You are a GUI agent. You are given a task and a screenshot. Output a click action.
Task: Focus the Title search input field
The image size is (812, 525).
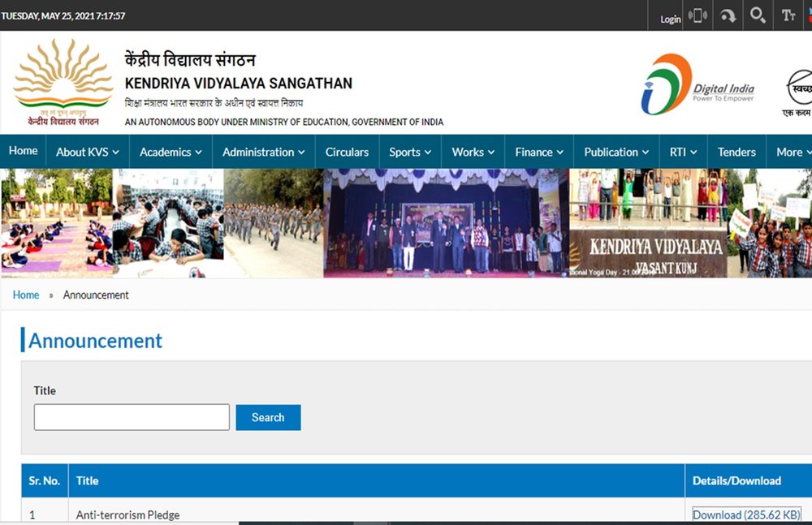click(132, 417)
